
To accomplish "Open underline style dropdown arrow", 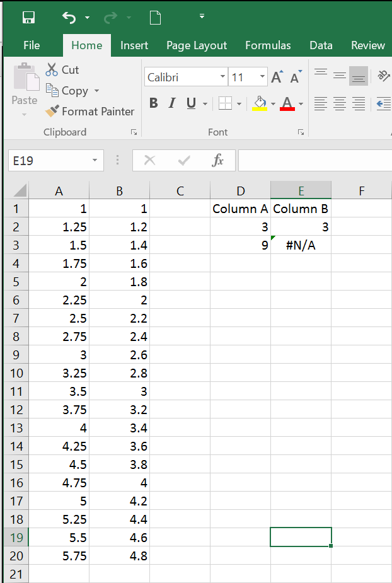I will (x=205, y=104).
